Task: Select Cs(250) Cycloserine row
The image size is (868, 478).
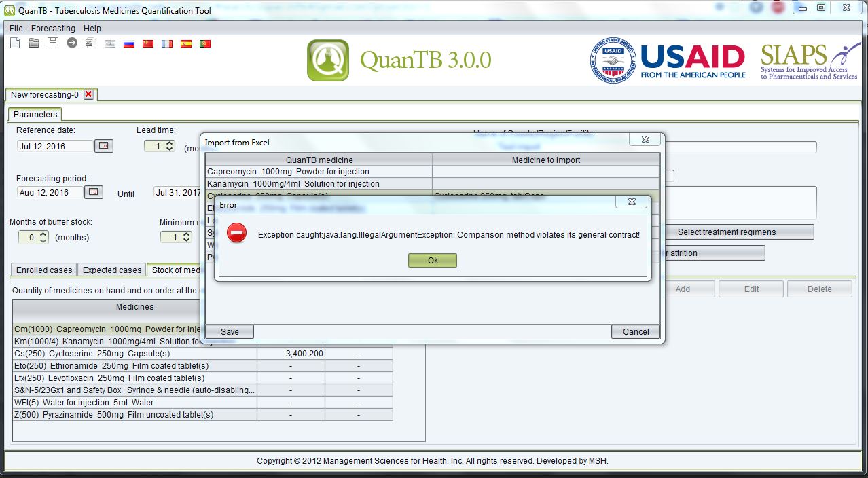Action: tap(202, 354)
